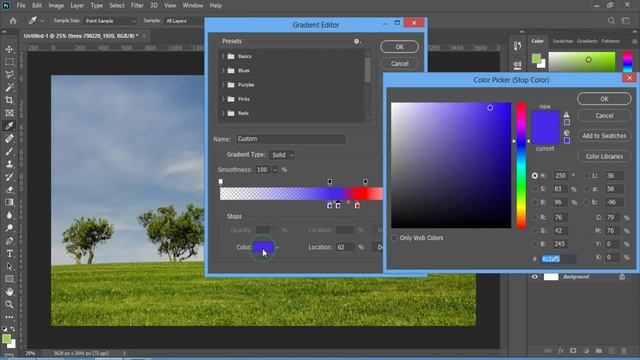This screenshot has height=360, width=640.
Task: Expand the Basics presets folder
Action: 223,56
